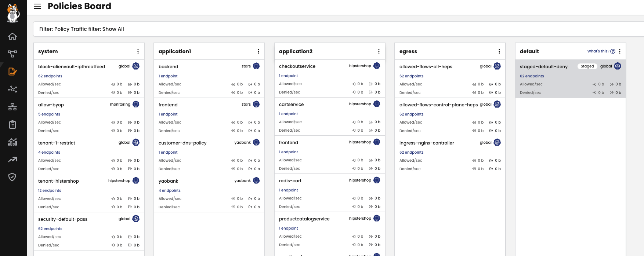Open 12 endpoints link under tenant-histershop
Screen dimensions: 644x256
50,191
